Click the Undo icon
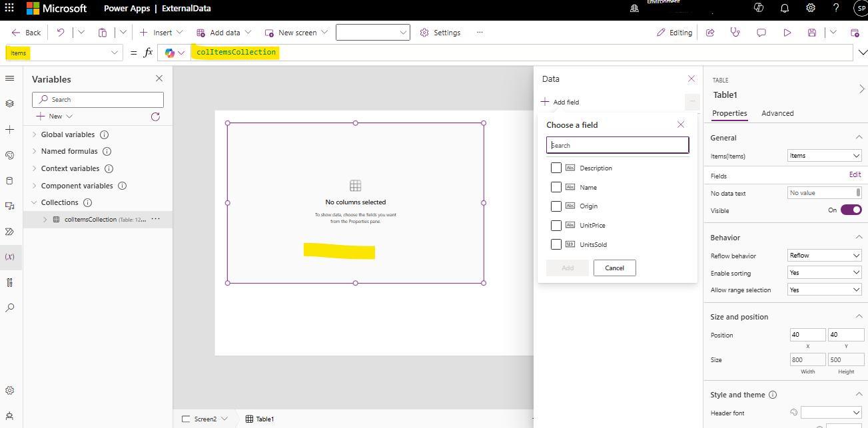Image resolution: width=868 pixels, height=428 pixels. 61,32
